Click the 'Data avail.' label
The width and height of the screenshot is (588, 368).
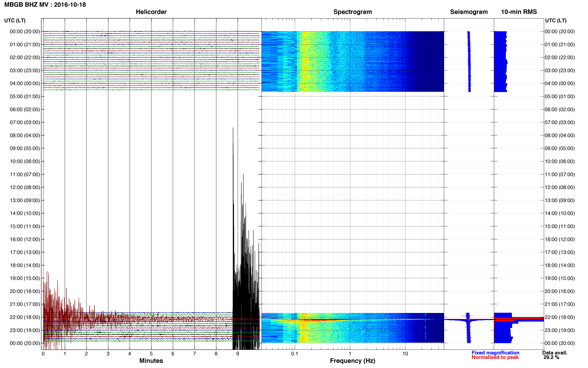coord(555,353)
